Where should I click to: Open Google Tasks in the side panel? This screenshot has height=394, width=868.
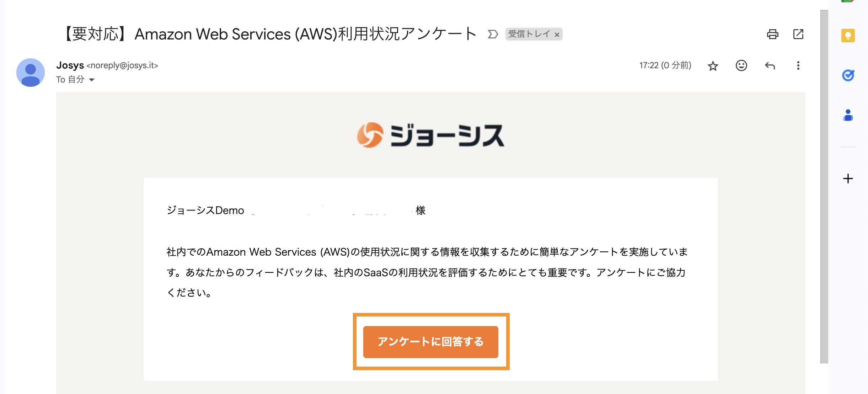point(848,75)
